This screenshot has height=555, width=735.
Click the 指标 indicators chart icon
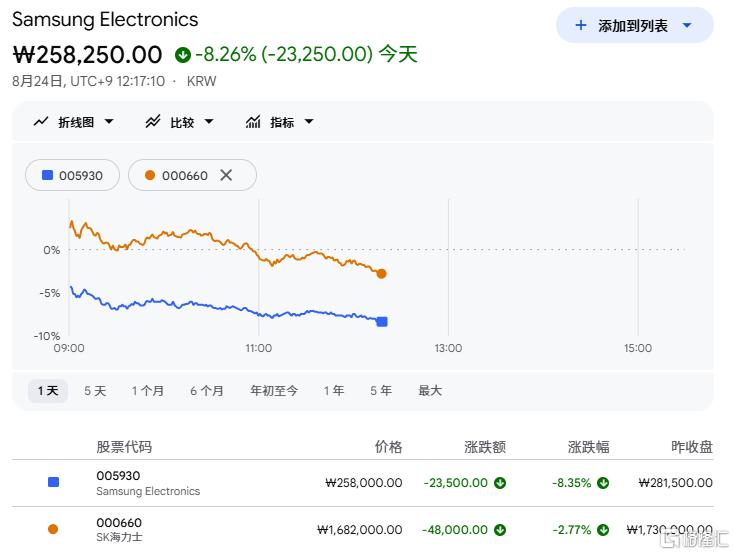click(253, 122)
